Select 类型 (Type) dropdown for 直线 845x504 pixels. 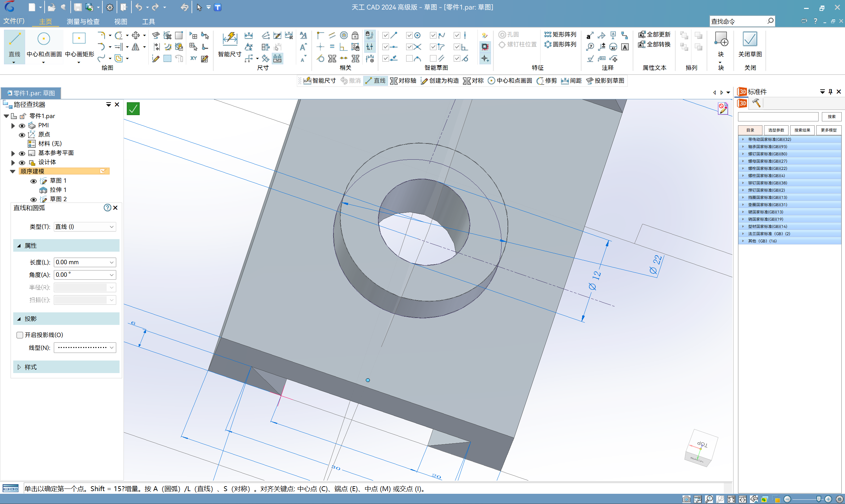pyautogui.click(x=84, y=227)
